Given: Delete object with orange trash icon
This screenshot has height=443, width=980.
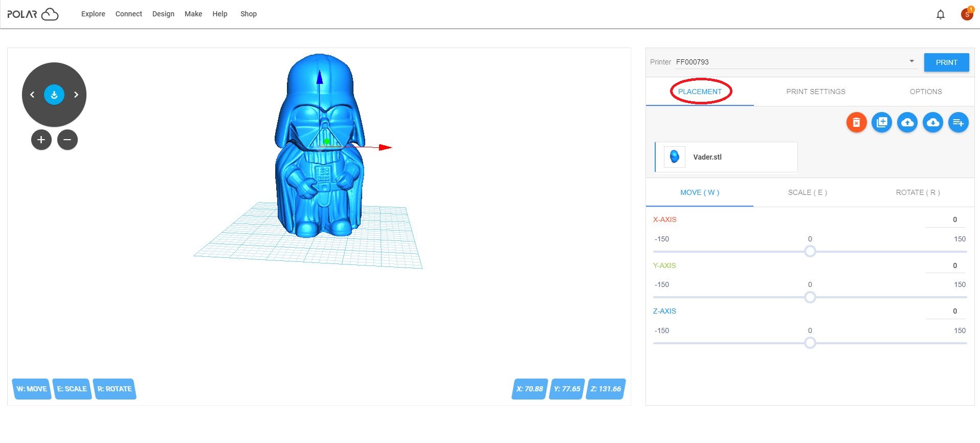Looking at the screenshot, I should 856,122.
